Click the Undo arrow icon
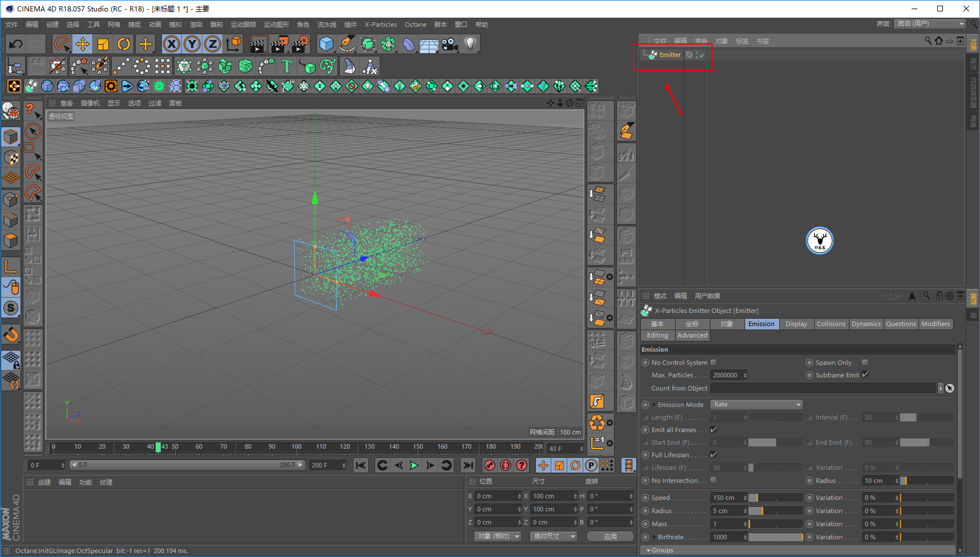Image resolution: width=980 pixels, height=557 pixels. [15, 44]
